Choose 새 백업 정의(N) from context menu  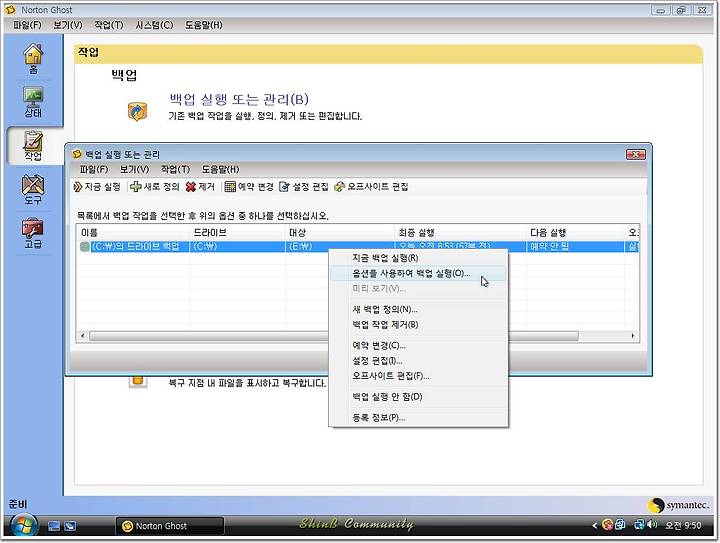[418, 309]
